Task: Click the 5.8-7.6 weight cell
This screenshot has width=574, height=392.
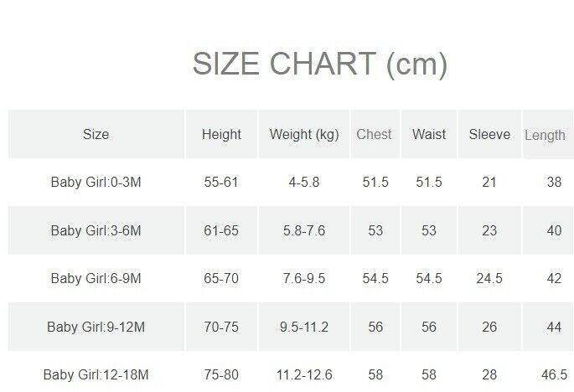Action: [x=304, y=230]
